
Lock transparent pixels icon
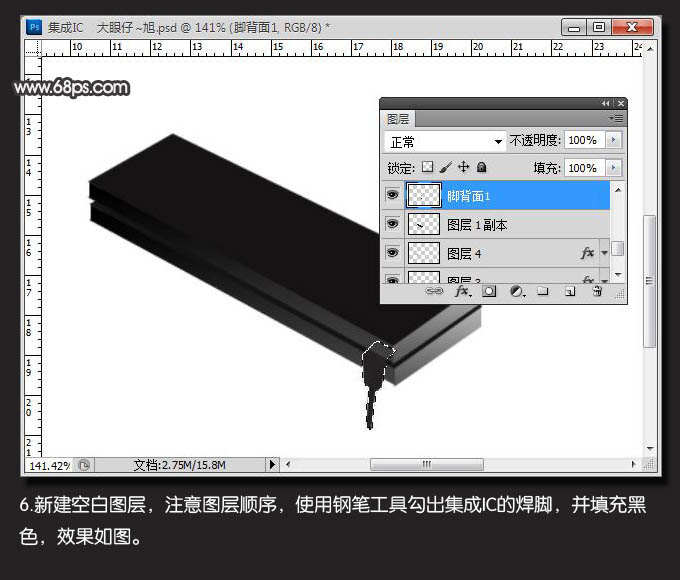[x=428, y=167]
